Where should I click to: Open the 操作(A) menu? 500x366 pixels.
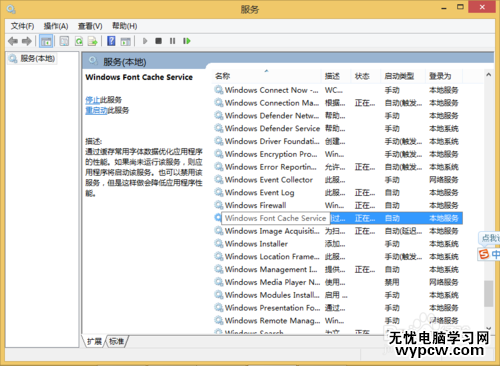coord(56,26)
